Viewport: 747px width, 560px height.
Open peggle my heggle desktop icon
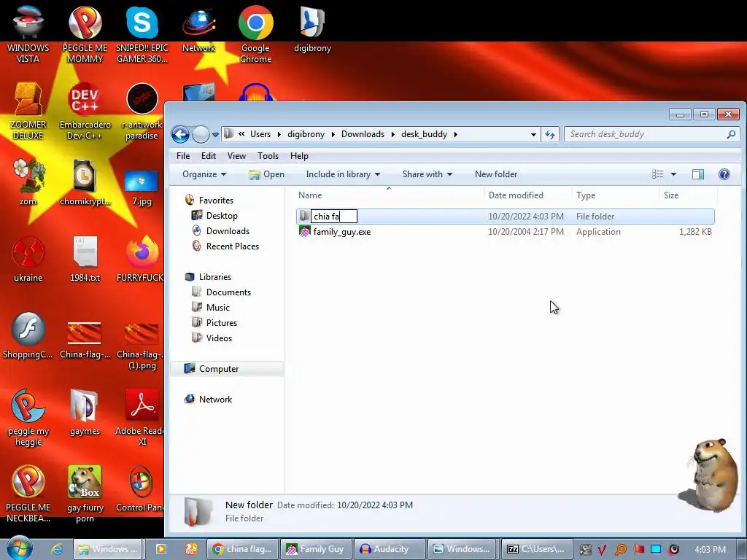[28, 417]
